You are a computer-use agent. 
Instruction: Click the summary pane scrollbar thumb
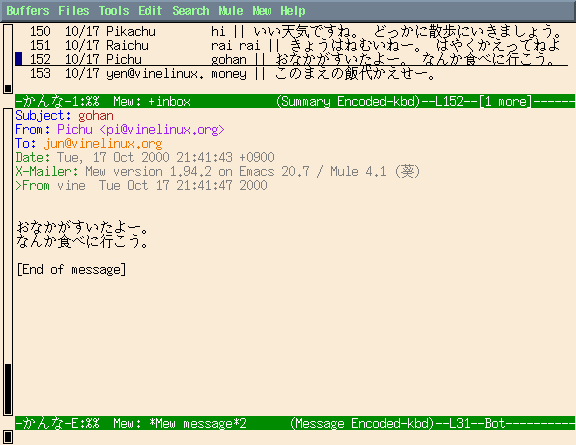tap(8, 88)
